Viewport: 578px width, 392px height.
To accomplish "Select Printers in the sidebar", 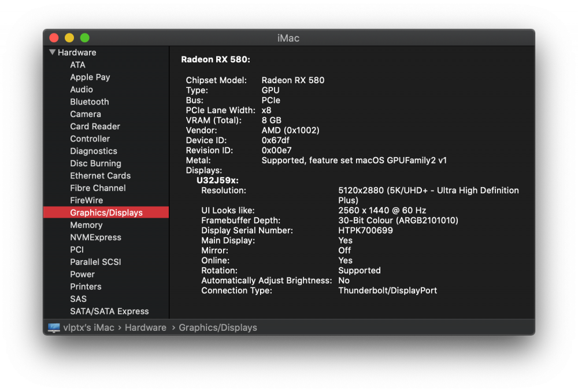I will 86,287.
